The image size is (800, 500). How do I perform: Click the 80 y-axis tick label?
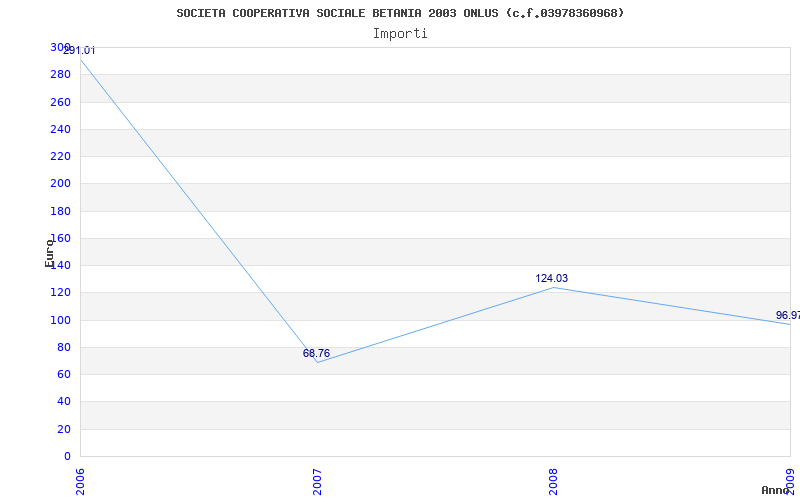click(x=64, y=347)
